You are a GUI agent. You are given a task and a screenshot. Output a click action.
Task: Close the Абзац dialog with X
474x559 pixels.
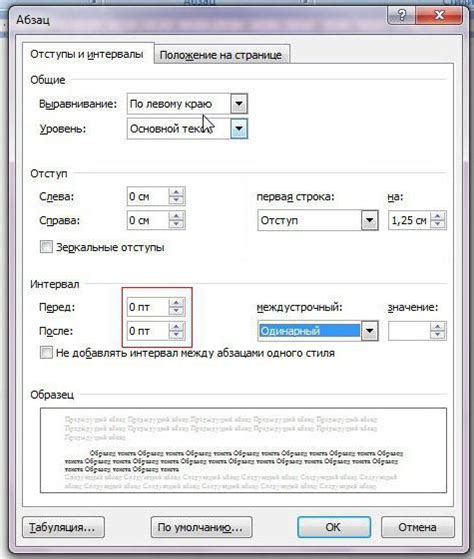(439, 16)
